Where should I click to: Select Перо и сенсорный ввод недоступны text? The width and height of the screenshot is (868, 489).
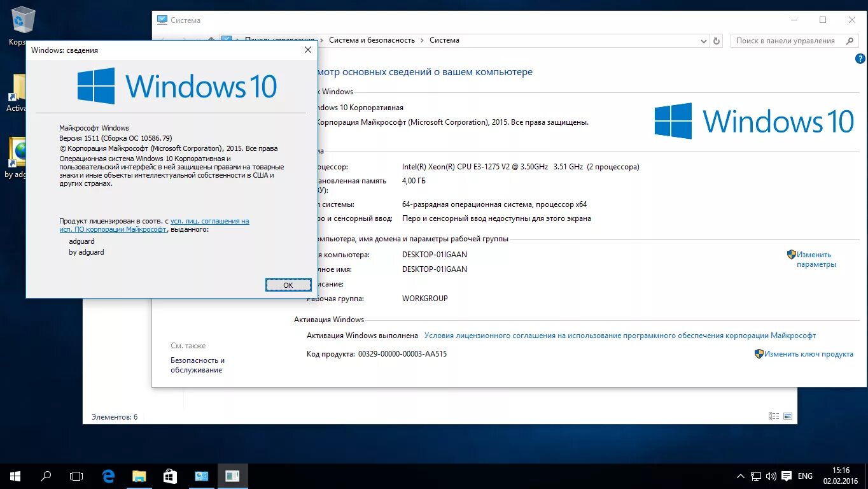496,218
